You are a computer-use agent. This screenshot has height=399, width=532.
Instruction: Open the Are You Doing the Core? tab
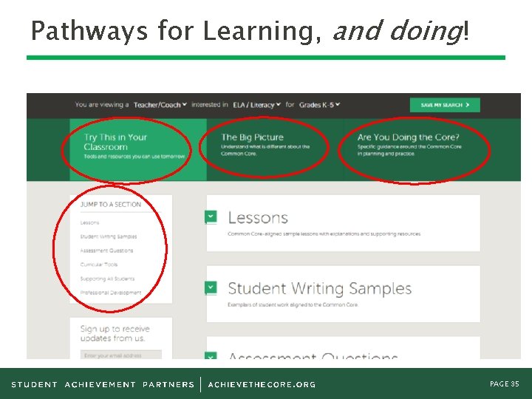(412, 149)
